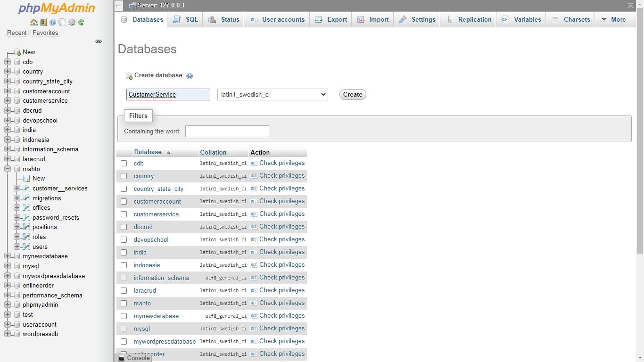Switch to the SQL tab

[x=186, y=20]
